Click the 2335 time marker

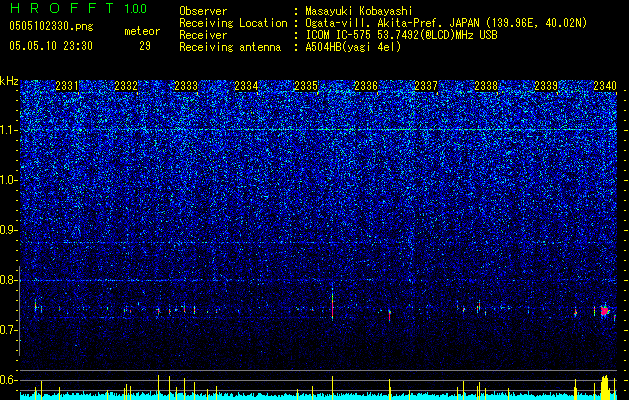coord(306,86)
